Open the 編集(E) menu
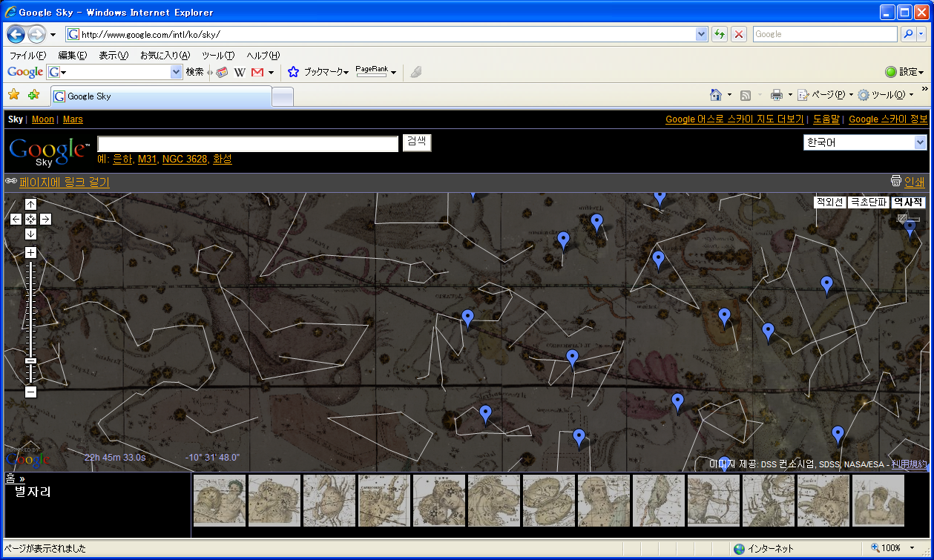Viewport: 934px width, 560px height. pyautogui.click(x=72, y=56)
